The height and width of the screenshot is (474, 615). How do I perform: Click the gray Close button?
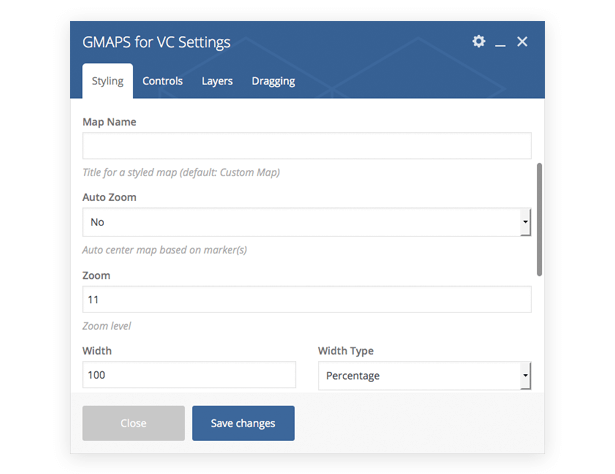tap(133, 423)
